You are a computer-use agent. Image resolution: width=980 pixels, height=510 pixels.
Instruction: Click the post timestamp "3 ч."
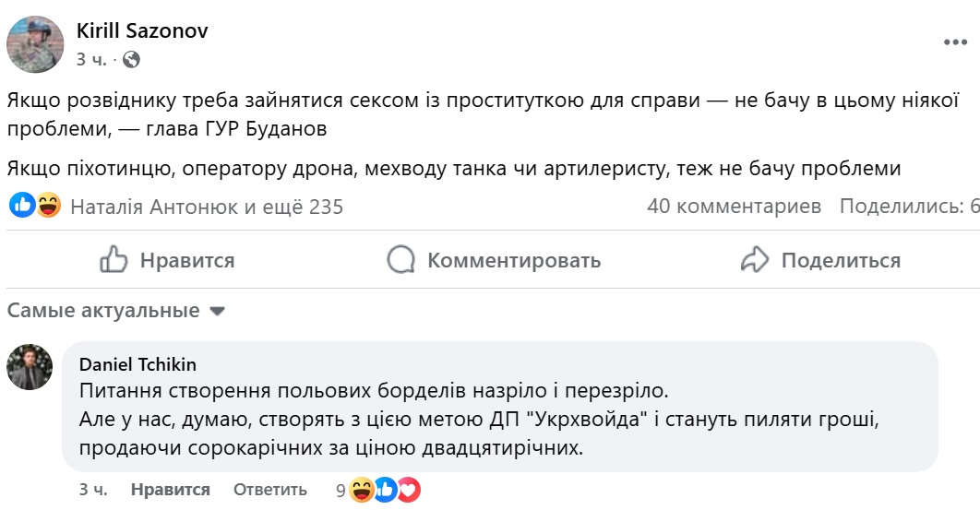pyautogui.click(x=91, y=60)
